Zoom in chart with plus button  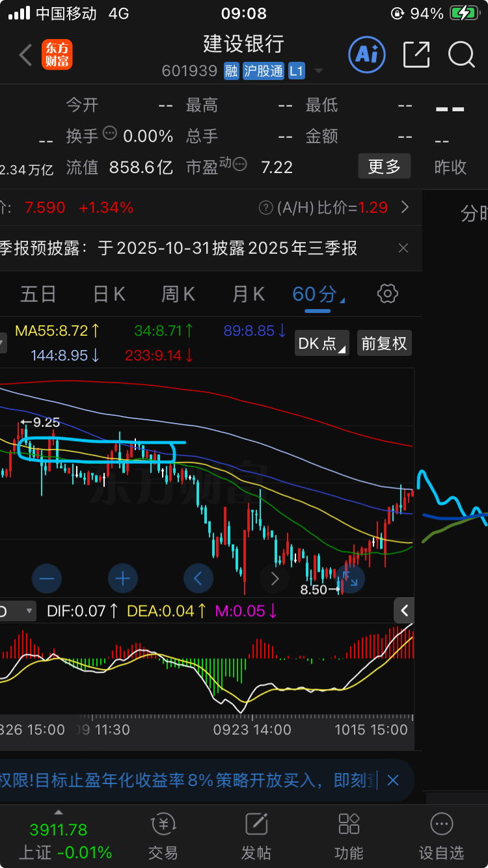tap(122, 578)
